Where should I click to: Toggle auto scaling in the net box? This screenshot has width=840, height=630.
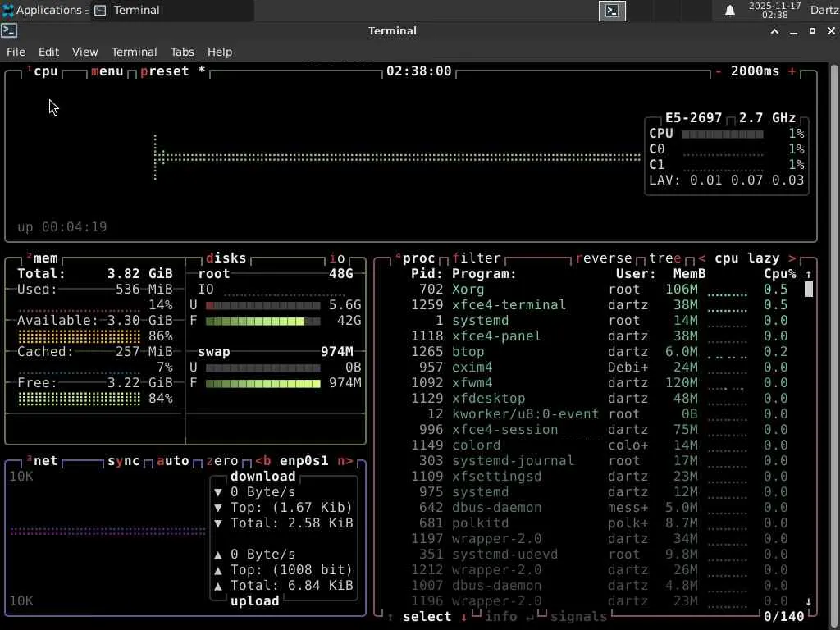click(173, 461)
